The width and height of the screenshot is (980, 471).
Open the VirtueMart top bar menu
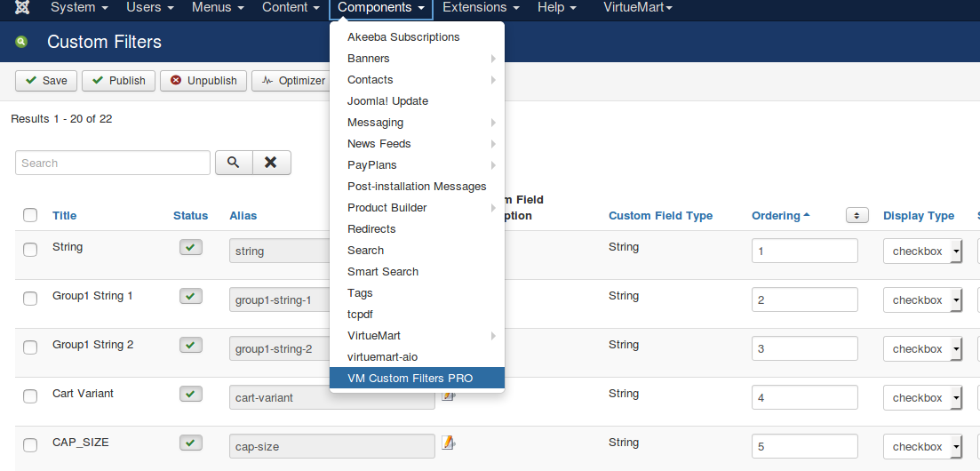coord(638,7)
